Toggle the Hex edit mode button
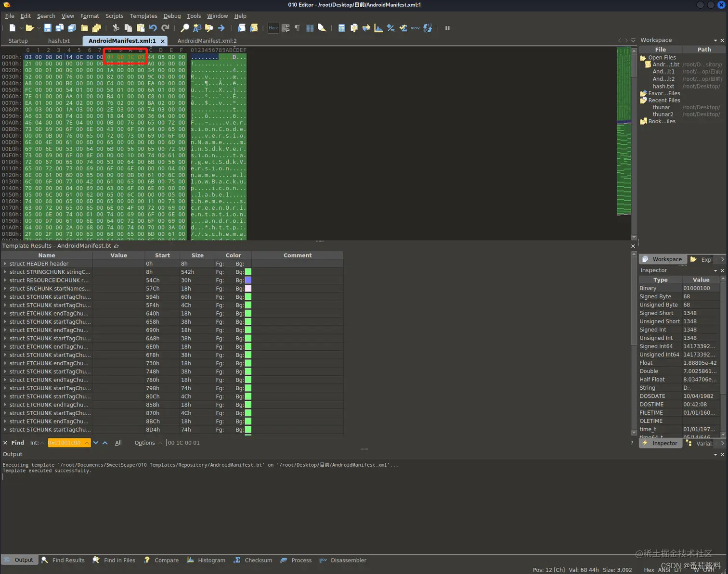The image size is (728, 574). point(273,28)
